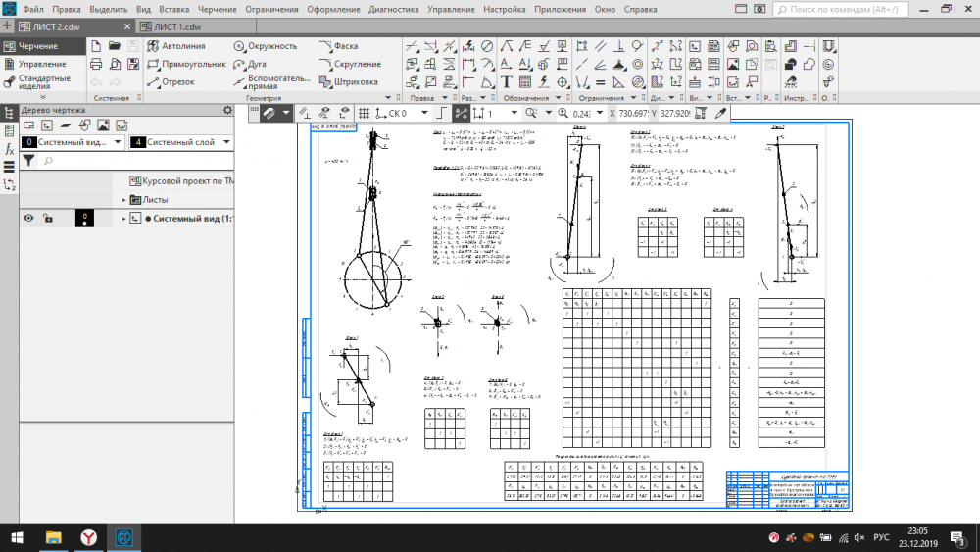Screen dimensions: 980x552
Task: Open the Стандартные изделия set
Action: coord(43,81)
